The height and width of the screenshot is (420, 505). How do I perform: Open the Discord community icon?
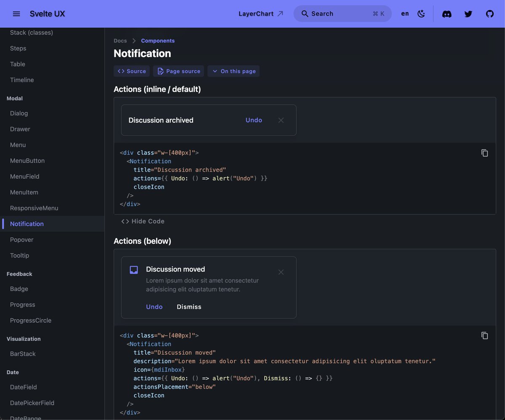(447, 13)
